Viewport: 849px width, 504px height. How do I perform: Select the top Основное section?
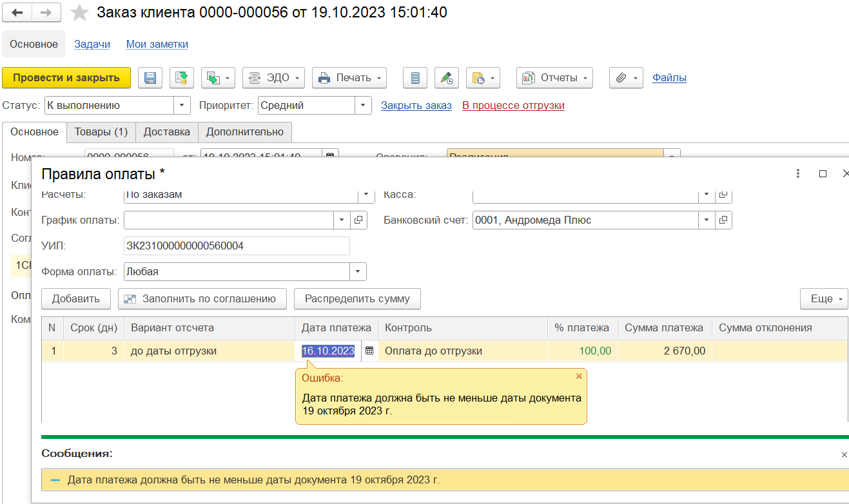(34, 44)
